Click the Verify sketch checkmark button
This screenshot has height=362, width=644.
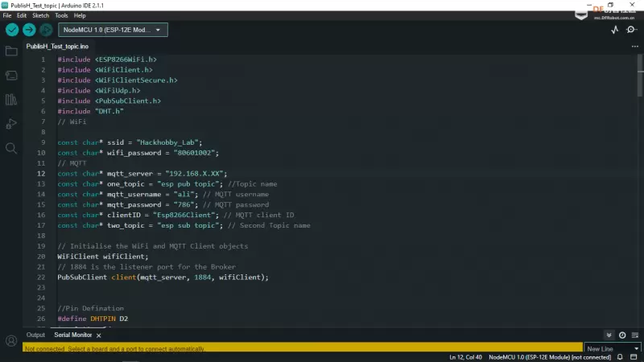click(12, 30)
